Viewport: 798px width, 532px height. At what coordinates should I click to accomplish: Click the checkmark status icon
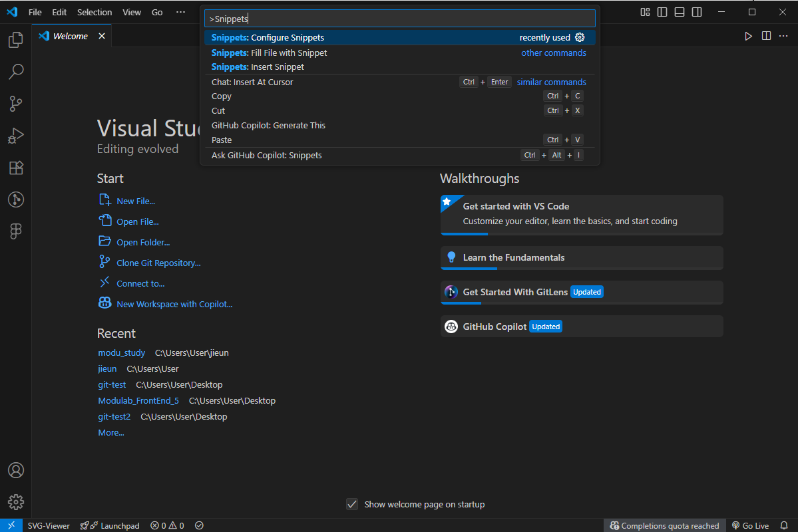(x=199, y=525)
